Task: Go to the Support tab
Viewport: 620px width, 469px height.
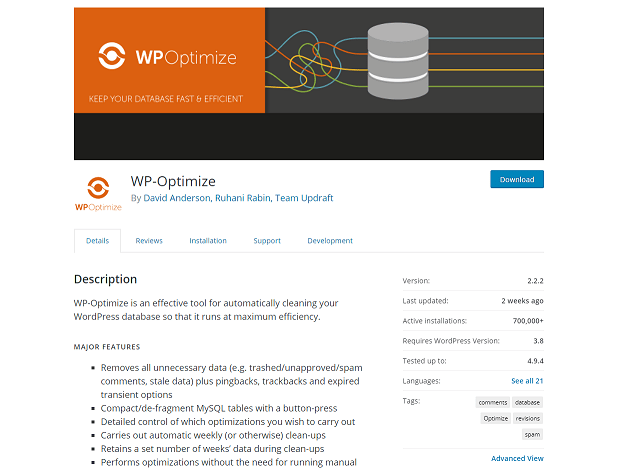Action: click(267, 241)
